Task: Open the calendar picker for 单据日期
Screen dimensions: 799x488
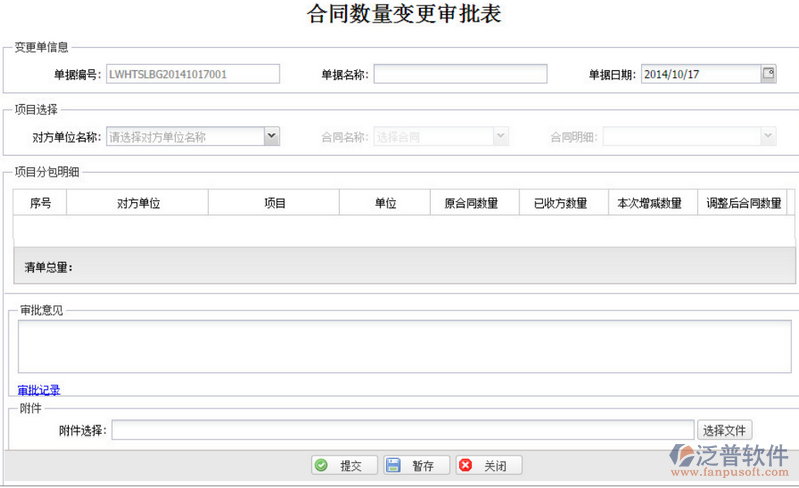Action: [x=768, y=74]
